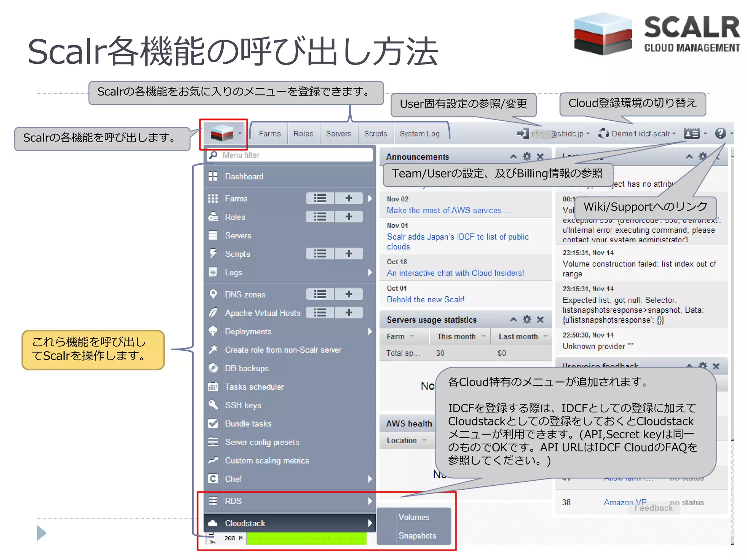
Task: Add a new role with plus icon
Action: click(349, 217)
